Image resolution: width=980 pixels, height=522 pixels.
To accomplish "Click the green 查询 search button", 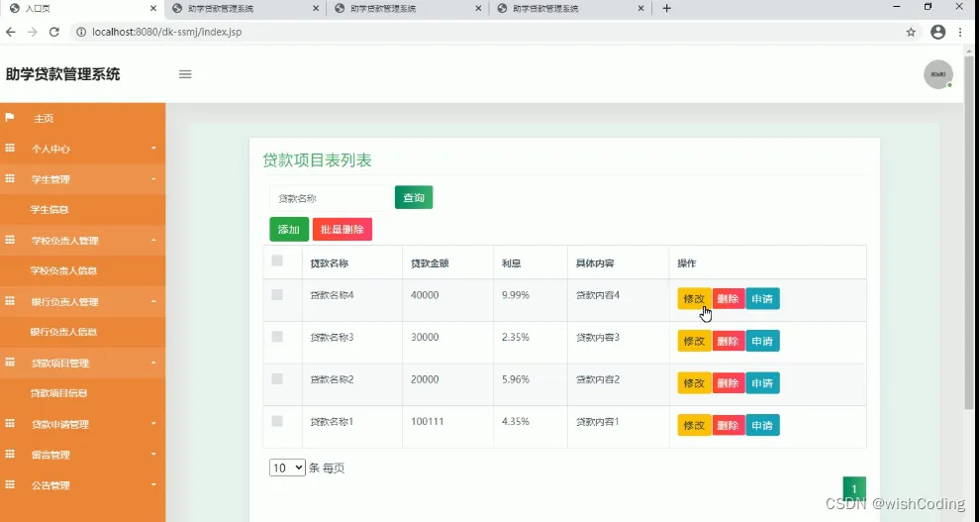I will click(x=414, y=197).
